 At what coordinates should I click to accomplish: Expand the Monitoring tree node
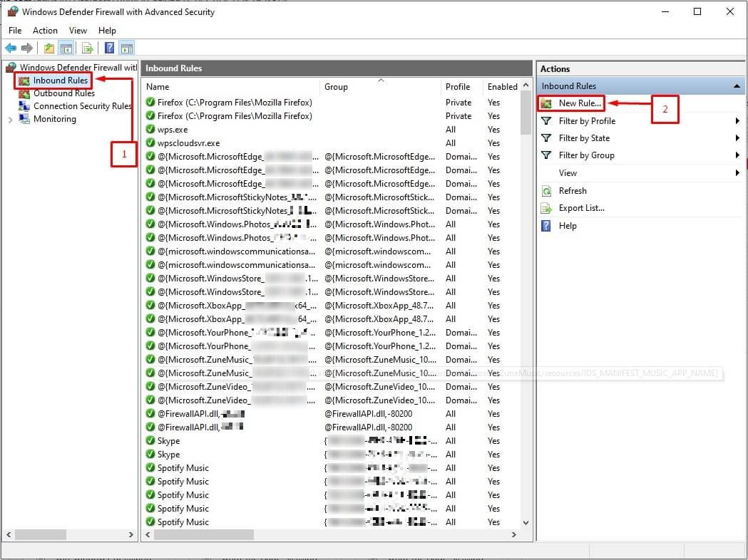(x=11, y=120)
